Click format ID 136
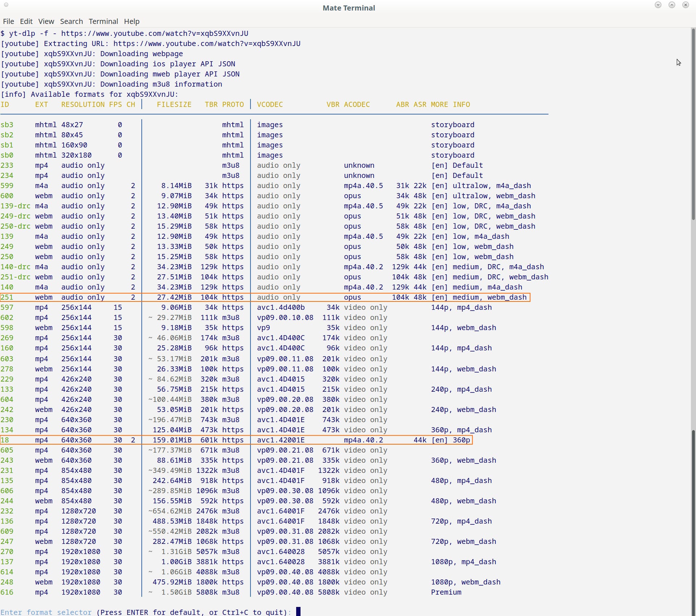696x616 pixels. coord(7,521)
